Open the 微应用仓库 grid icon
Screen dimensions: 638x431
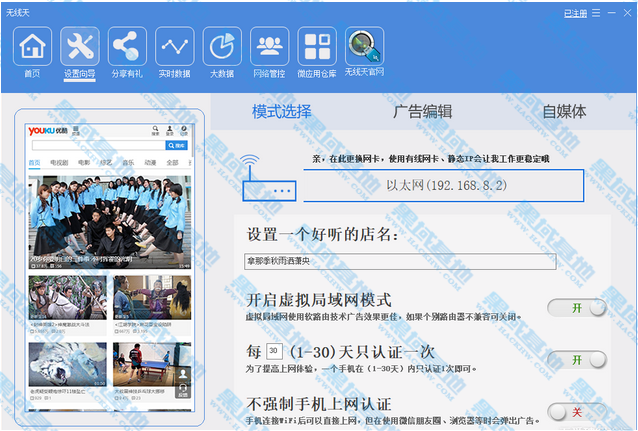(x=317, y=47)
